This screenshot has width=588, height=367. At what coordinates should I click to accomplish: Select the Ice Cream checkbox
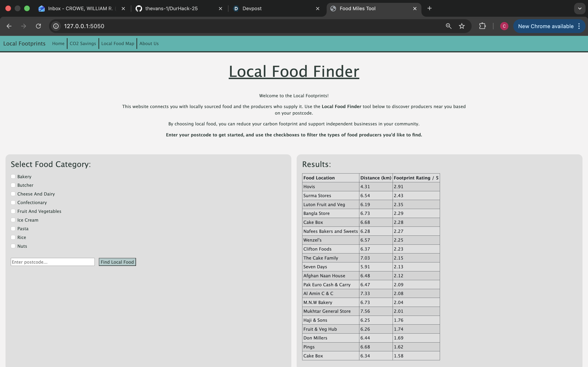pyautogui.click(x=13, y=220)
